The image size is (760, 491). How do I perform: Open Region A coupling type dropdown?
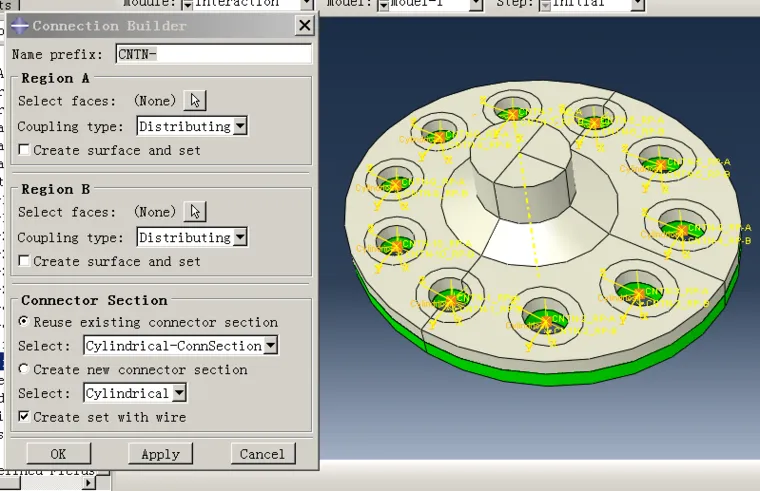[x=192, y=127]
